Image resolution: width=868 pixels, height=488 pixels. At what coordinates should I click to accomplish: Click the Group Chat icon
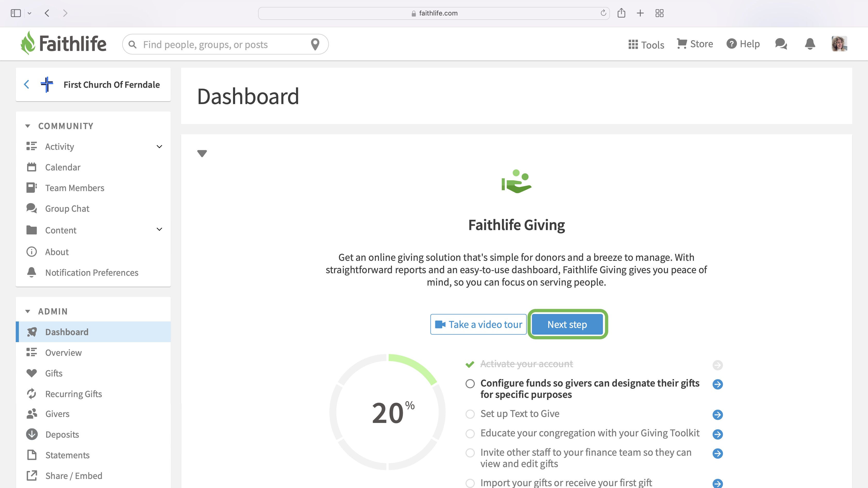[32, 208]
